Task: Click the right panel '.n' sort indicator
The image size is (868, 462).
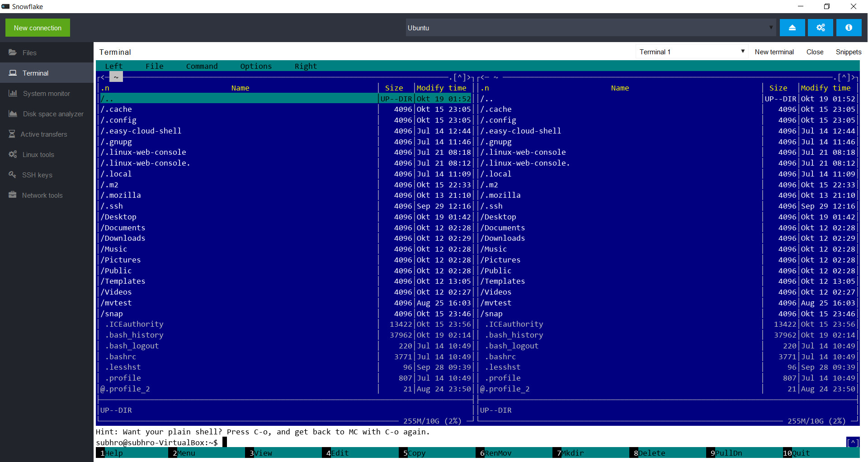Action: click(485, 88)
